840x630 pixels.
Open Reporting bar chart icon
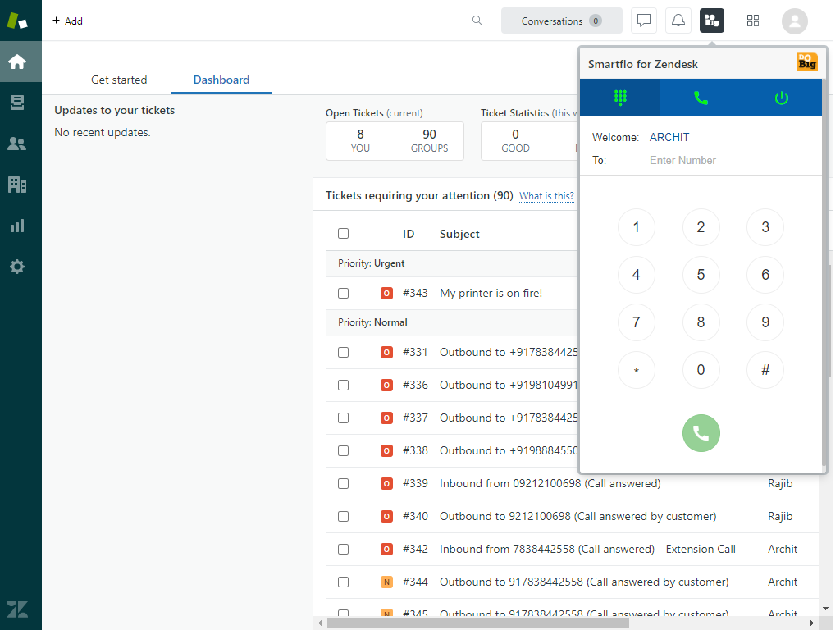(17, 226)
